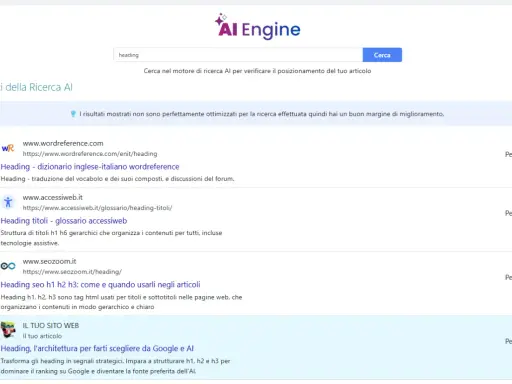Click the "Il tuo articolo" subtitle
512x384 pixels.
pos(42,336)
